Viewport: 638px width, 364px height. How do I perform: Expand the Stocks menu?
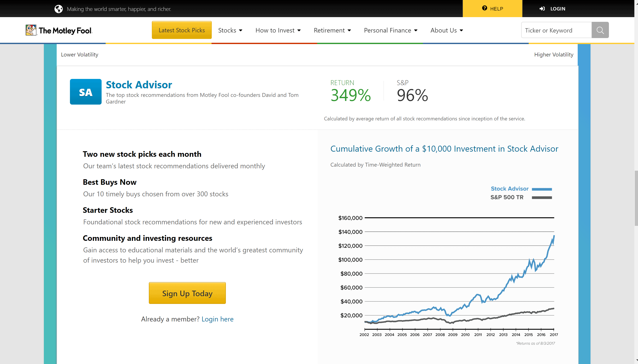click(x=230, y=30)
